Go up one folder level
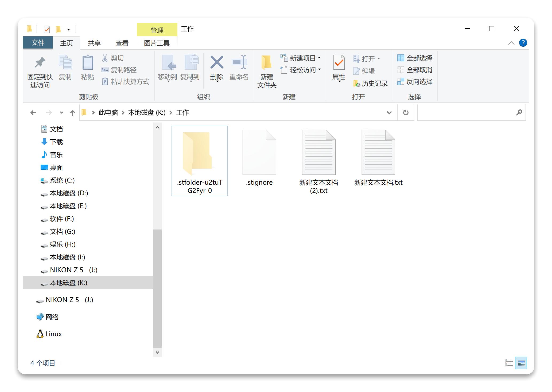 click(x=72, y=113)
